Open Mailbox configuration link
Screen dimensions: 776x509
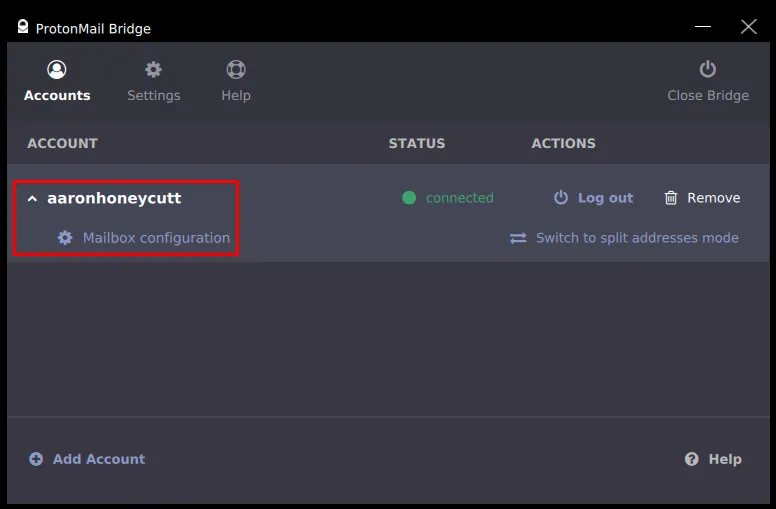point(156,238)
